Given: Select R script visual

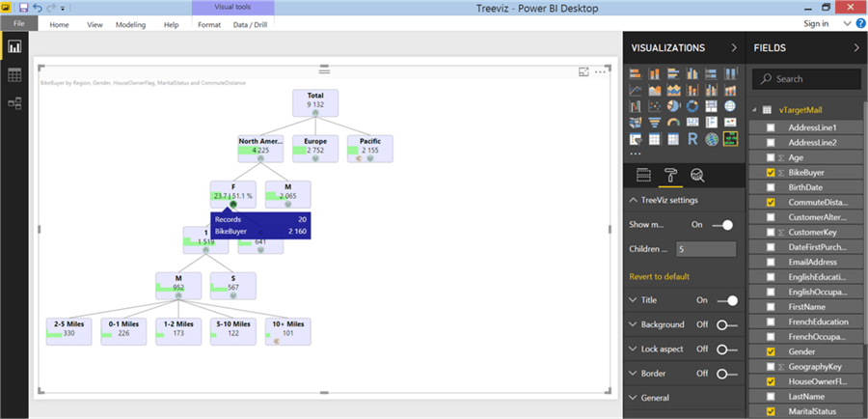Looking at the screenshot, I should coord(692,139).
